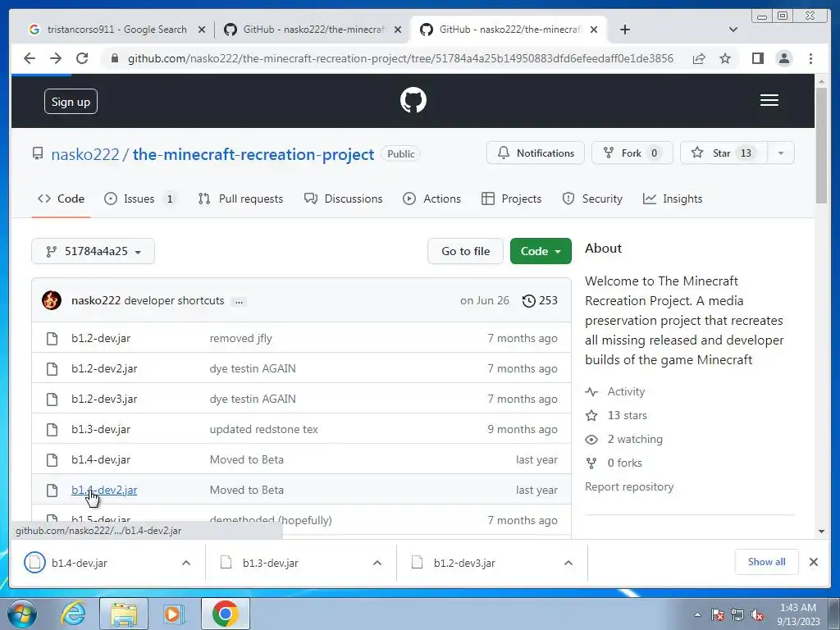The height and width of the screenshot is (630, 840).
Task: View site security padlock info
Action: coord(114,58)
